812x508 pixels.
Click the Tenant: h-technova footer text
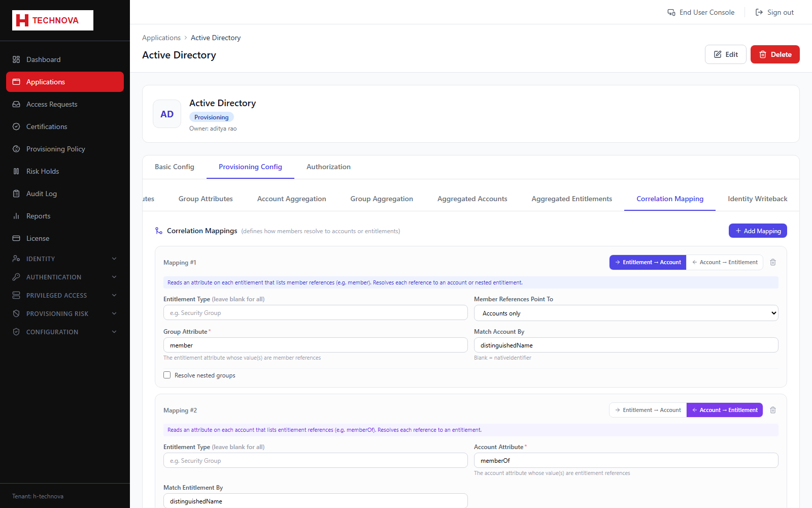38,496
